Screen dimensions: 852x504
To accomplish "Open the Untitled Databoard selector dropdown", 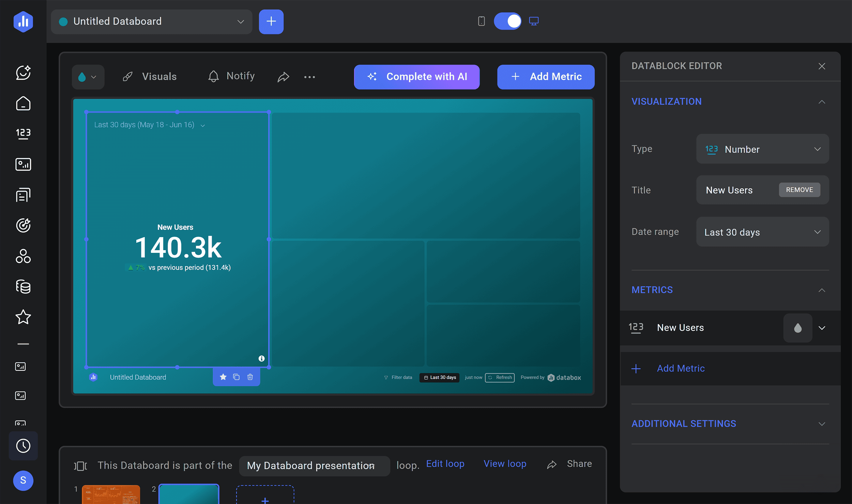I will [152, 21].
